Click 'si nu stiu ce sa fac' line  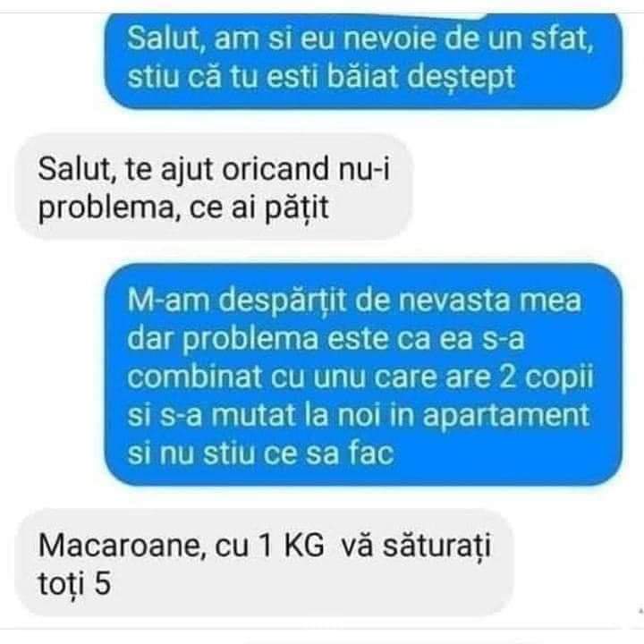[x=261, y=453]
